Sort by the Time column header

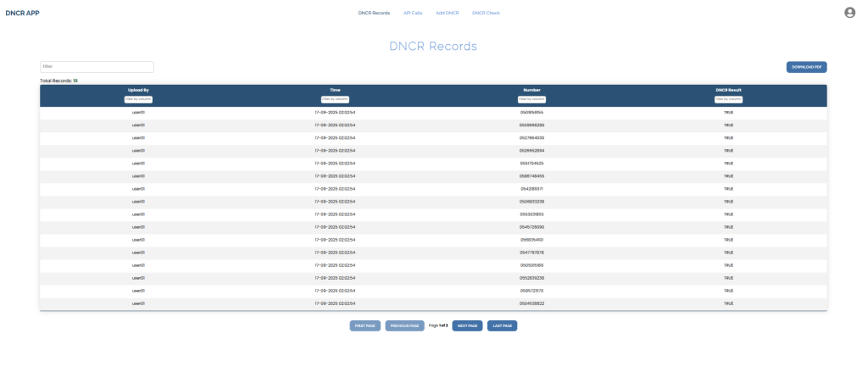[335, 90]
